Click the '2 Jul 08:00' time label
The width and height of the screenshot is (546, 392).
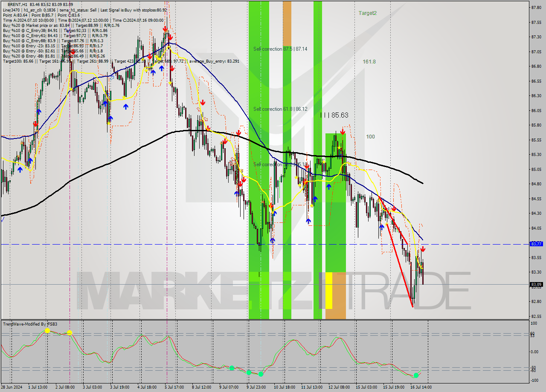(65, 387)
